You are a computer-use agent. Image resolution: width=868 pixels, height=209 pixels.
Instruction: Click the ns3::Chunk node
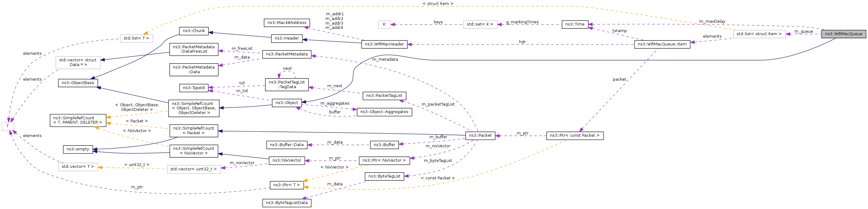pos(194,31)
